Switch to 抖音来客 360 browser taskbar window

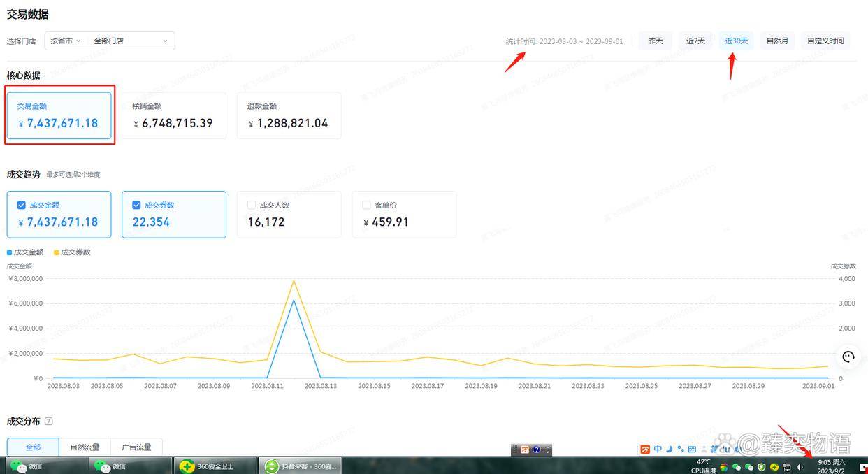[302, 466]
